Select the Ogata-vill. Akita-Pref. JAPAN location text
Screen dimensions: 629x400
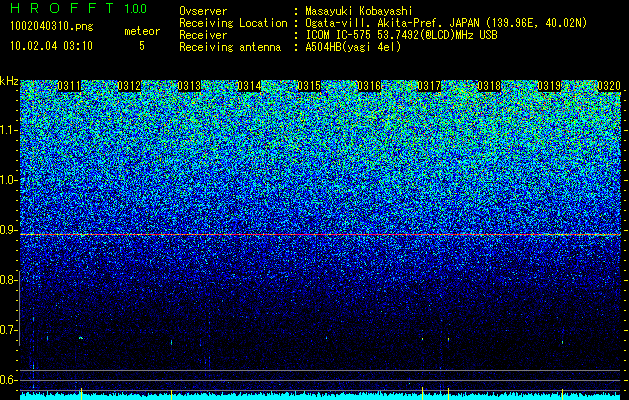446,23
